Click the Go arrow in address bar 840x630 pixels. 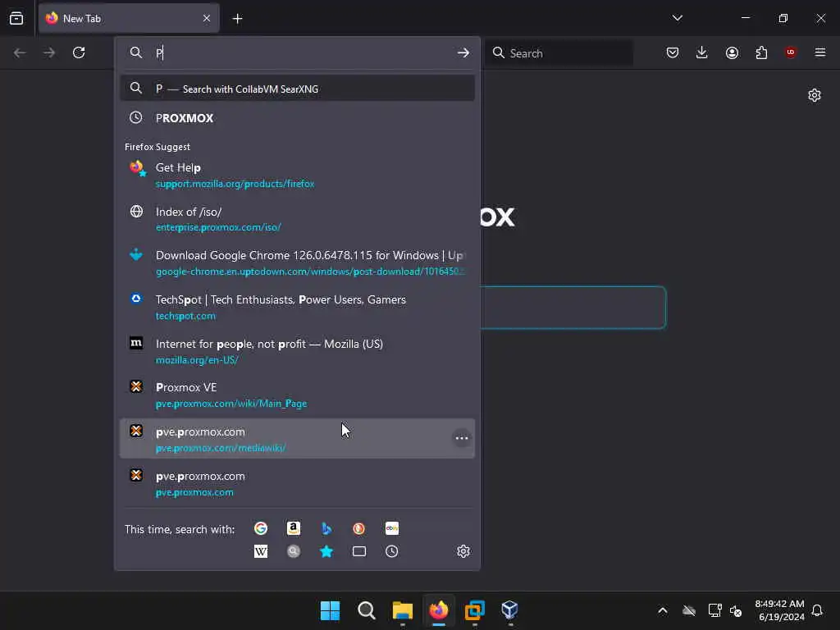click(x=463, y=52)
